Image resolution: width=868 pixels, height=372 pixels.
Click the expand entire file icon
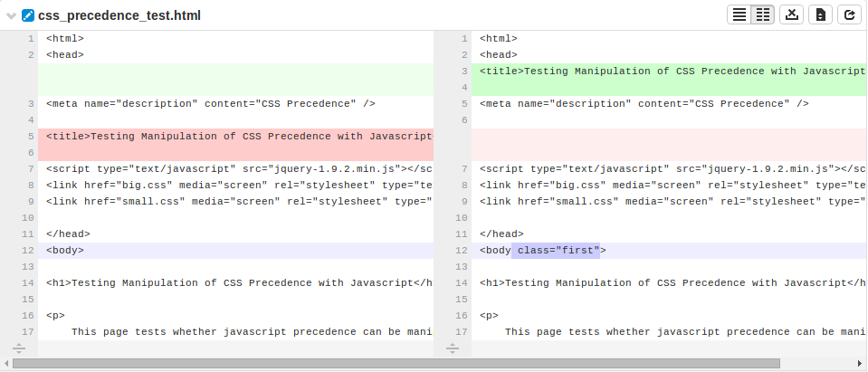(820, 15)
